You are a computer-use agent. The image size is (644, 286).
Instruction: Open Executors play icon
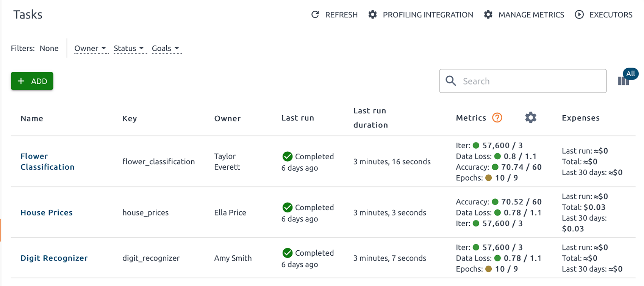tap(579, 15)
